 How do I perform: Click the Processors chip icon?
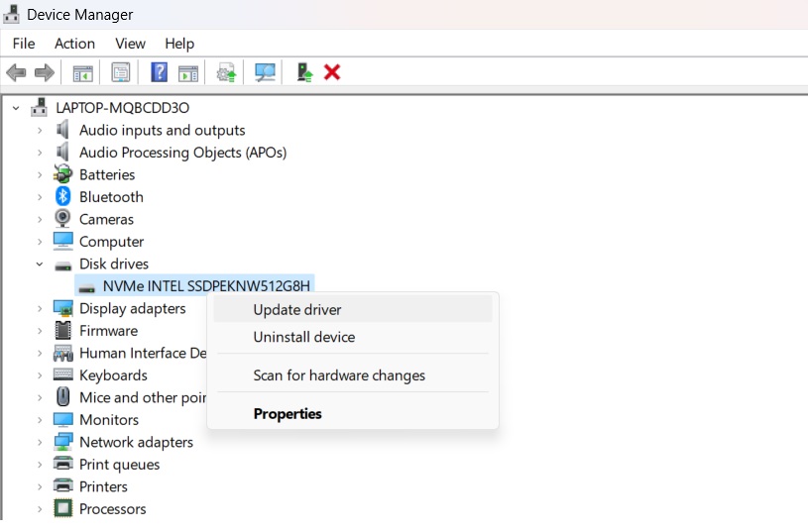(62, 508)
